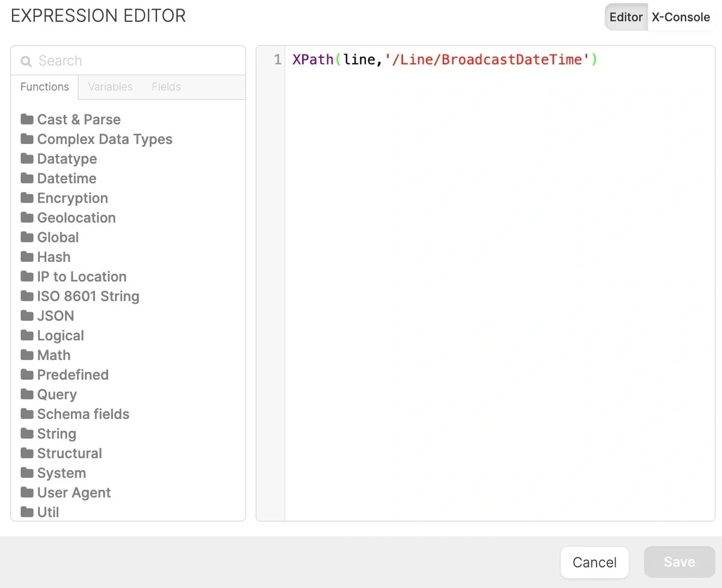The image size is (722, 588).
Task: Expand the System functions folder
Action: [54, 473]
